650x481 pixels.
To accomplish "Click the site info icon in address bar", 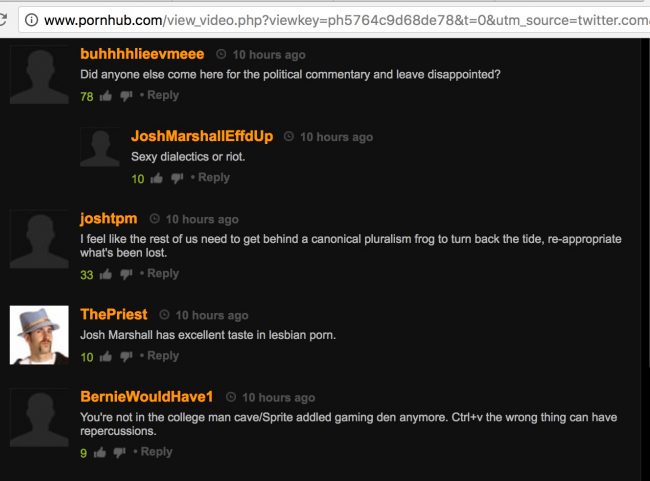I will point(32,19).
